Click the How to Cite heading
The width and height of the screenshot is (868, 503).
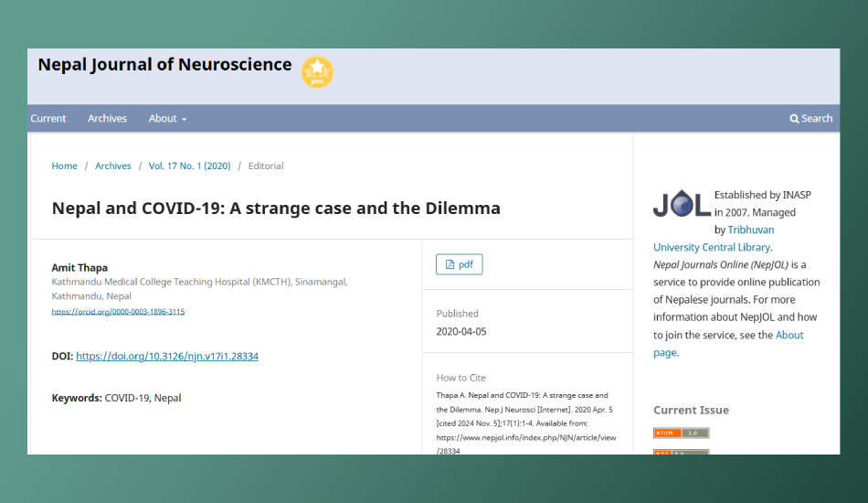(461, 378)
